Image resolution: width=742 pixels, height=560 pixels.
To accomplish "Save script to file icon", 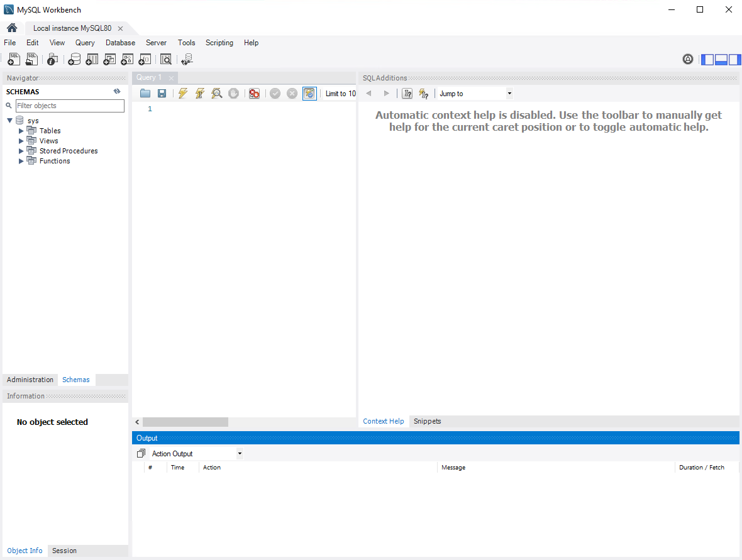I will [x=162, y=93].
